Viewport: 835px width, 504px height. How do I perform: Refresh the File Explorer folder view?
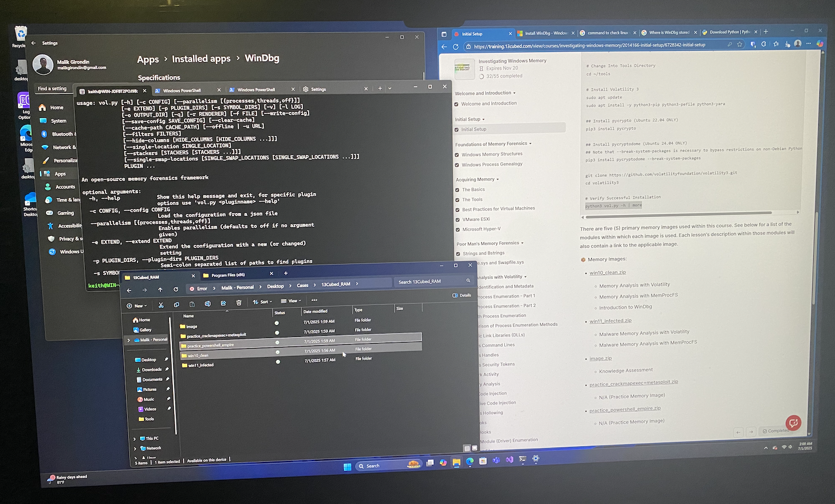[175, 289]
